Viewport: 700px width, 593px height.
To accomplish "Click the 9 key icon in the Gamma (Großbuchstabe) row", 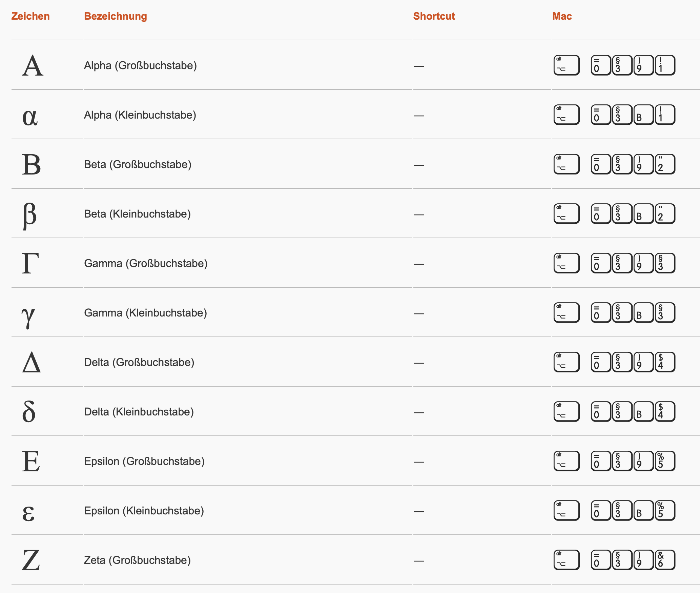I will click(643, 263).
